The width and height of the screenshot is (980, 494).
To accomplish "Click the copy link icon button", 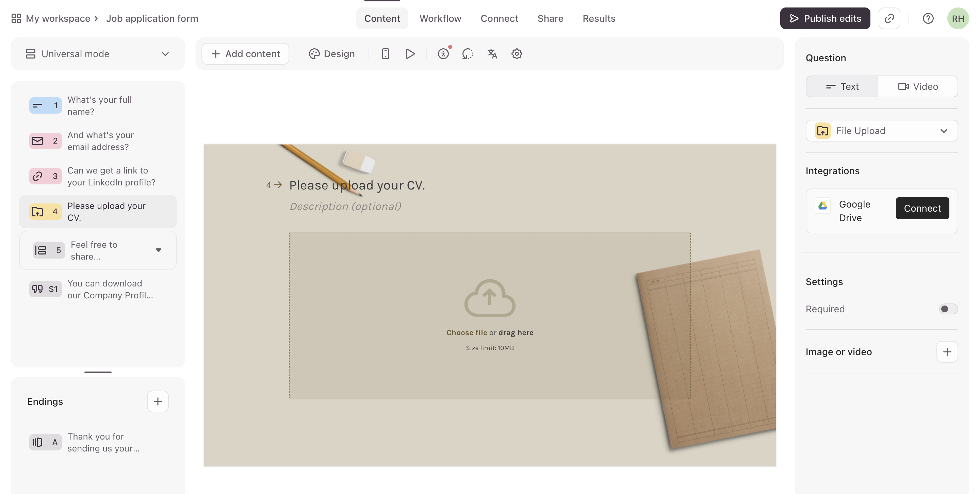I will (889, 18).
